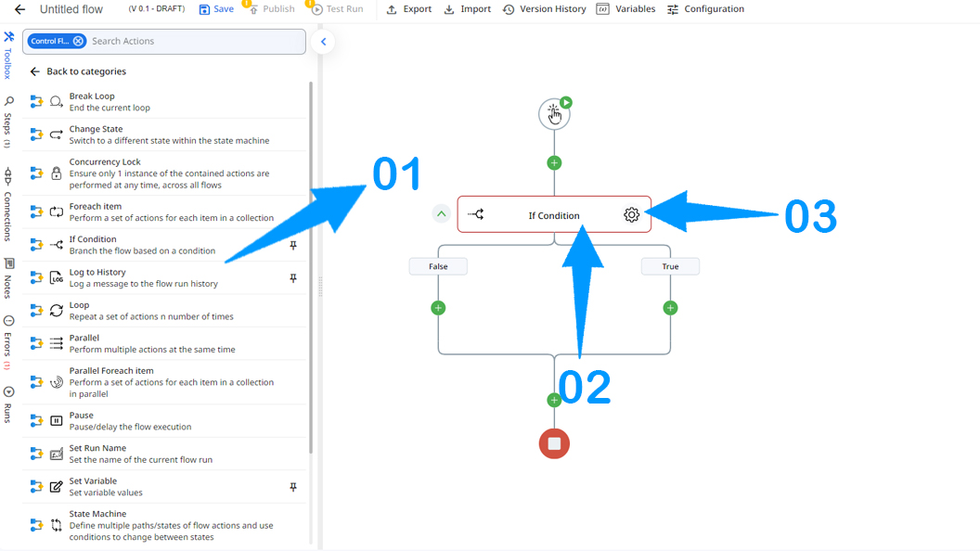This screenshot has width=980, height=551.
Task: Select the Set Run Name action
Action: click(x=165, y=454)
